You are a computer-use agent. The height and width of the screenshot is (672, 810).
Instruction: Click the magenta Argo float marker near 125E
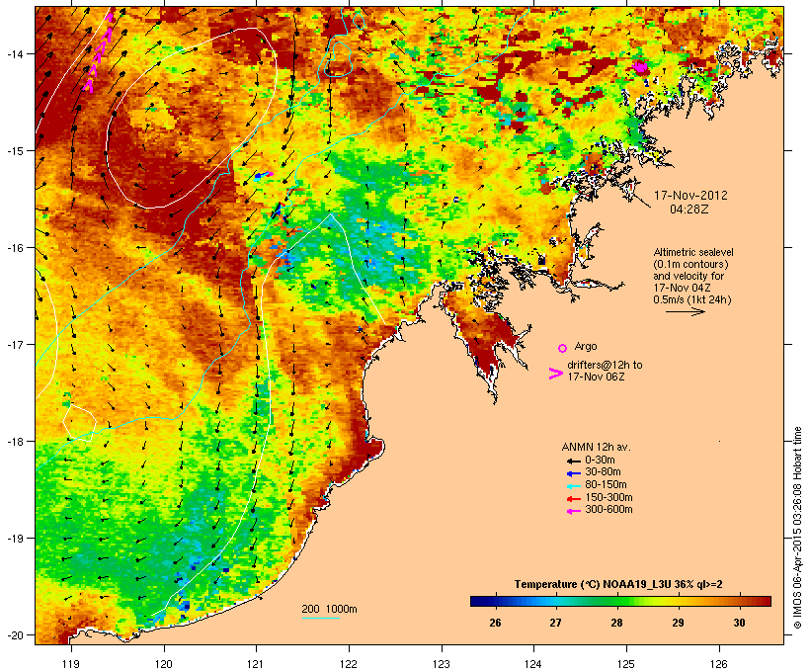click(640, 66)
